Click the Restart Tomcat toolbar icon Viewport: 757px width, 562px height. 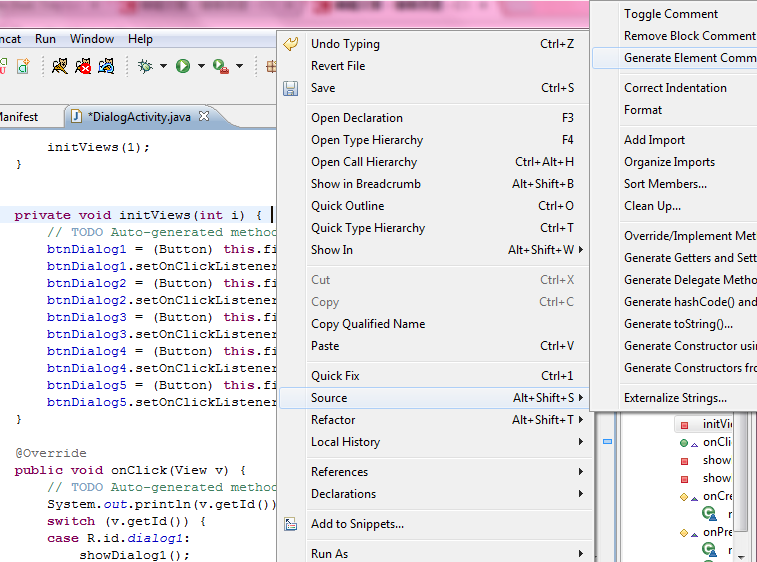(x=106, y=66)
